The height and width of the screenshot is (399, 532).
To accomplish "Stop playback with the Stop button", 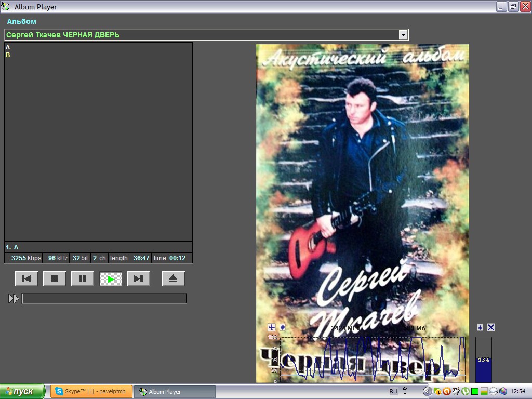I will (x=54, y=278).
